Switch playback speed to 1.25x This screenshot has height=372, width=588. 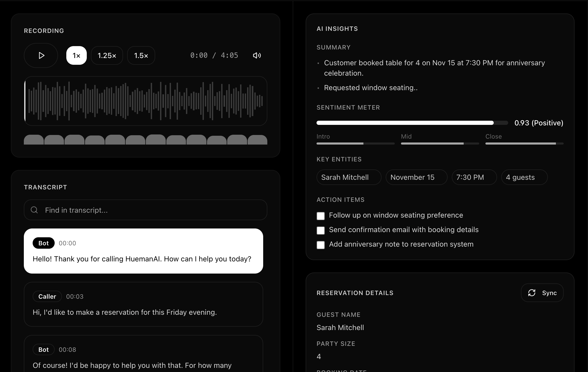pyautogui.click(x=107, y=55)
